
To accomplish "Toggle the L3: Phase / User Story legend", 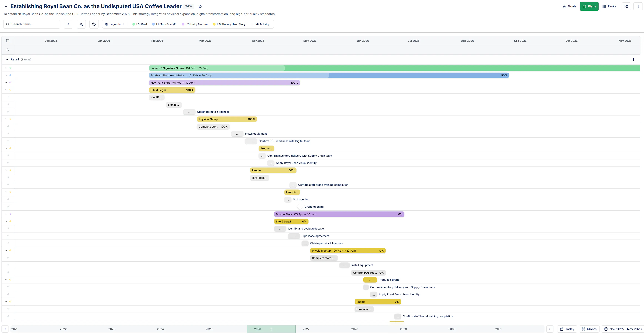I will [x=229, y=24].
